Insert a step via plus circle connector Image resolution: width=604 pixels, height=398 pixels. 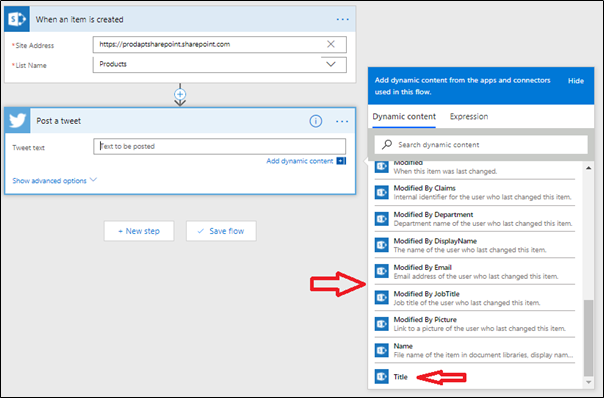180,94
